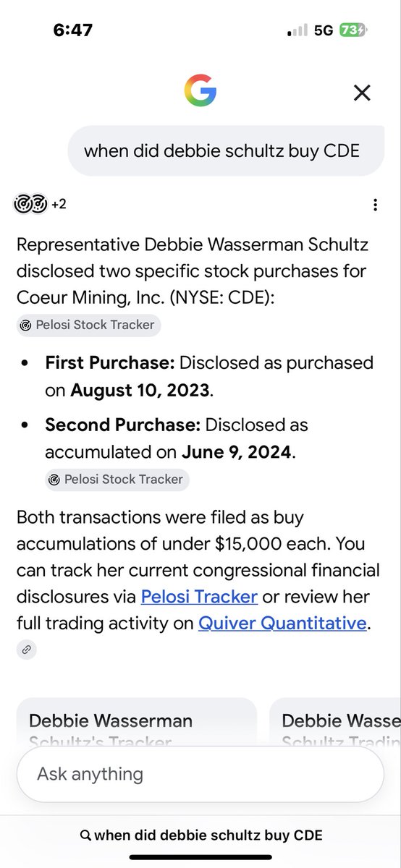The height and width of the screenshot is (868, 401).
Task: Tap the bottom search query text
Action: [x=208, y=835]
